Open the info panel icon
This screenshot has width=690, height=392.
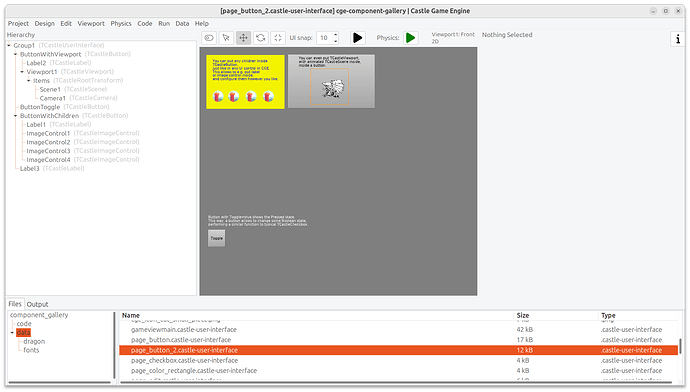tap(678, 39)
